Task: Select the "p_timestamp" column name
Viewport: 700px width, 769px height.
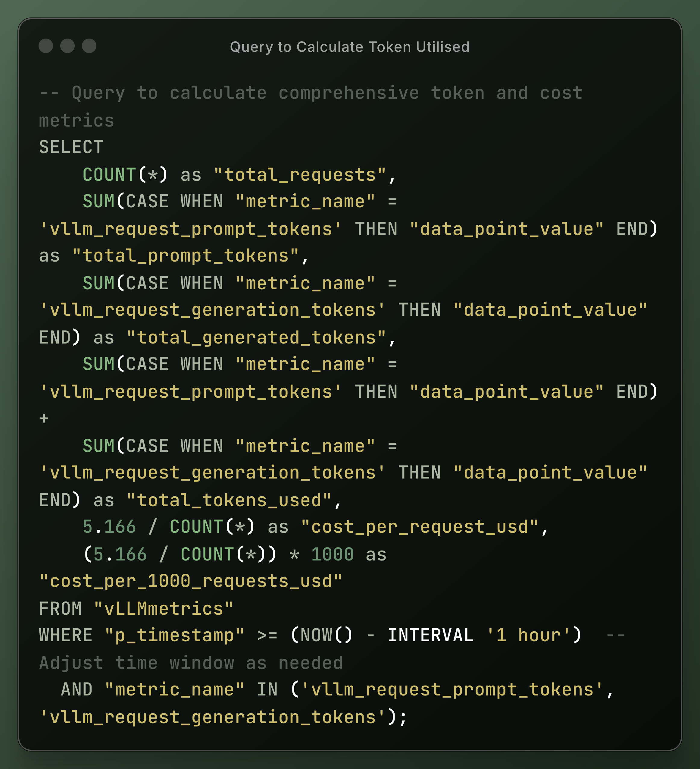Action: 174,636
